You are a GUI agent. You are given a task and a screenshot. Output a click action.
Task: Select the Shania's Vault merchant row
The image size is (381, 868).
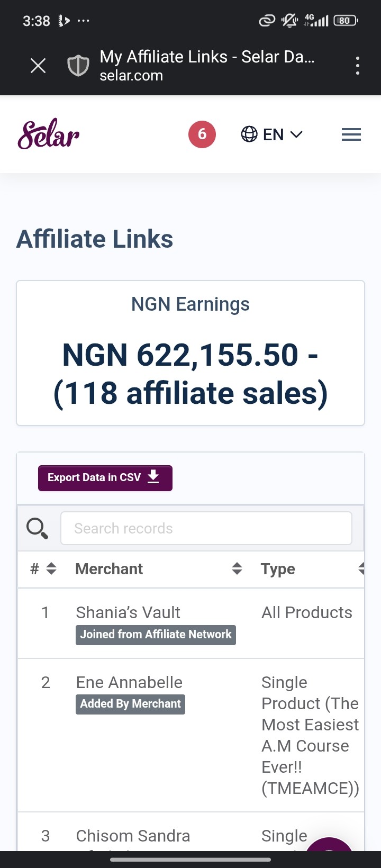point(190,623)
